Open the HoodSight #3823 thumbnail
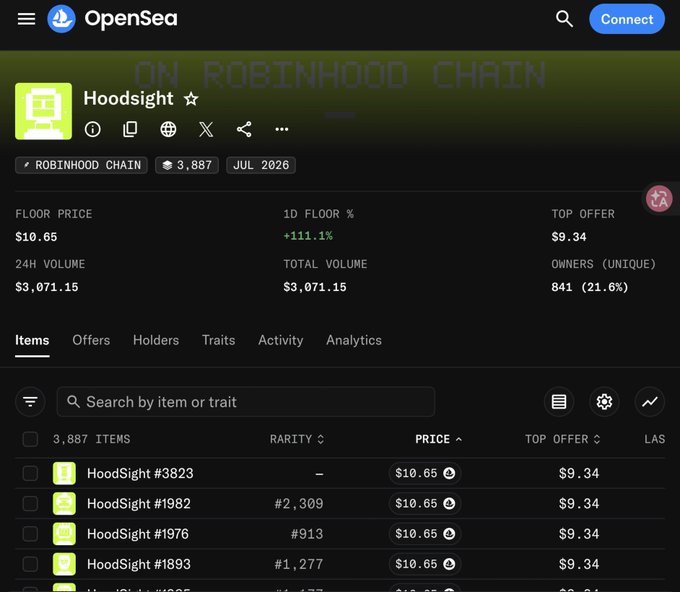This screenshot has height=592, width=680. [x=64, y=473]
